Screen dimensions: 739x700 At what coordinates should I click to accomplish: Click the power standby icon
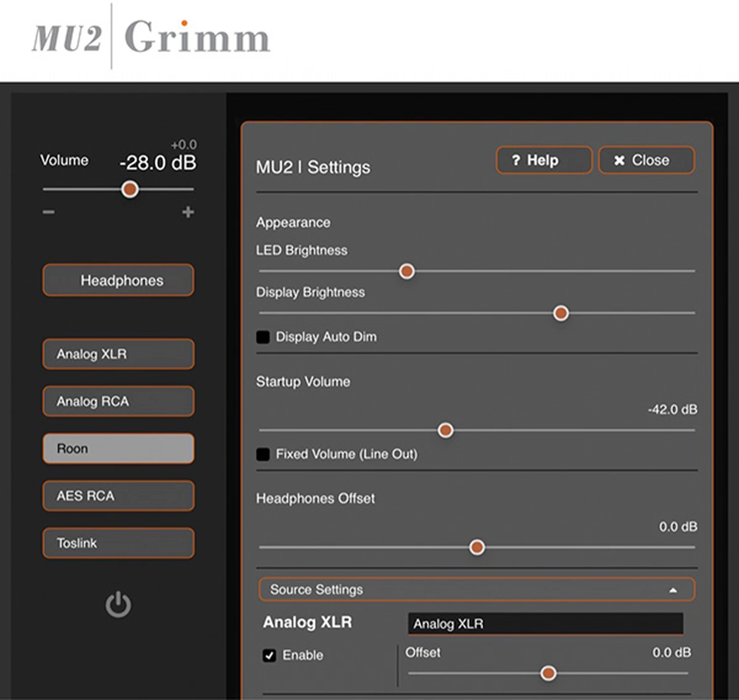click(x=118, y=605)
